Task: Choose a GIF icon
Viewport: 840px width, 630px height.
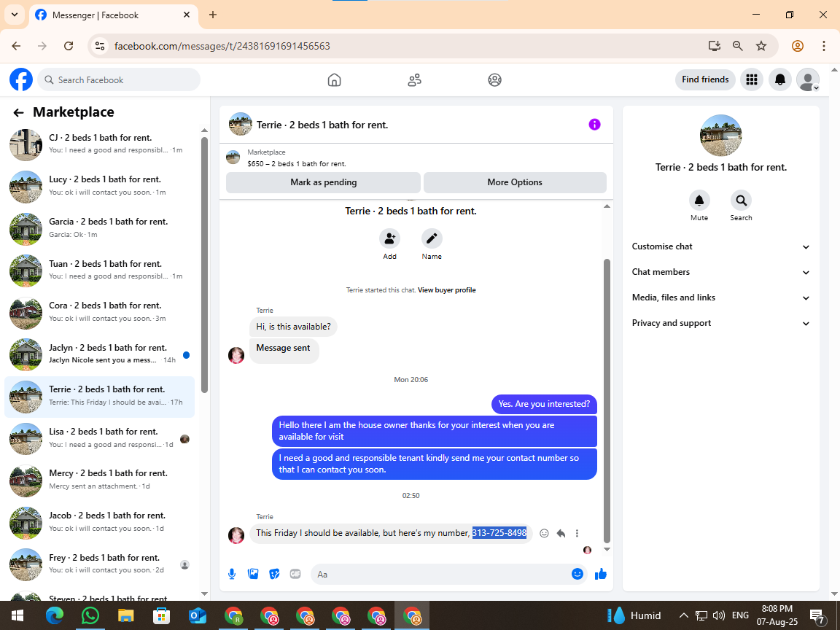Action: 295,575
